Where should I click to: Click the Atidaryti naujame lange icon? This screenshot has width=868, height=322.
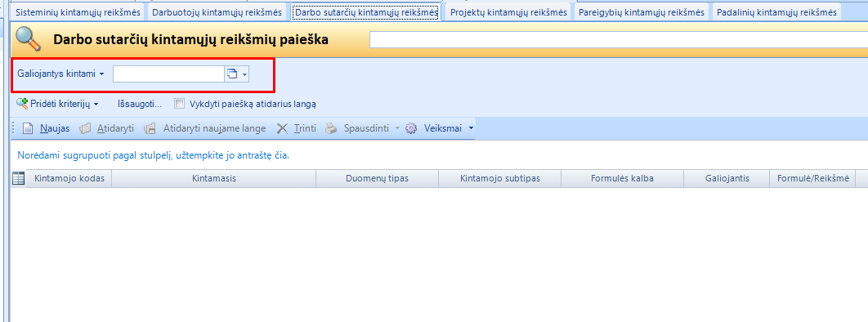click(150, 128)
